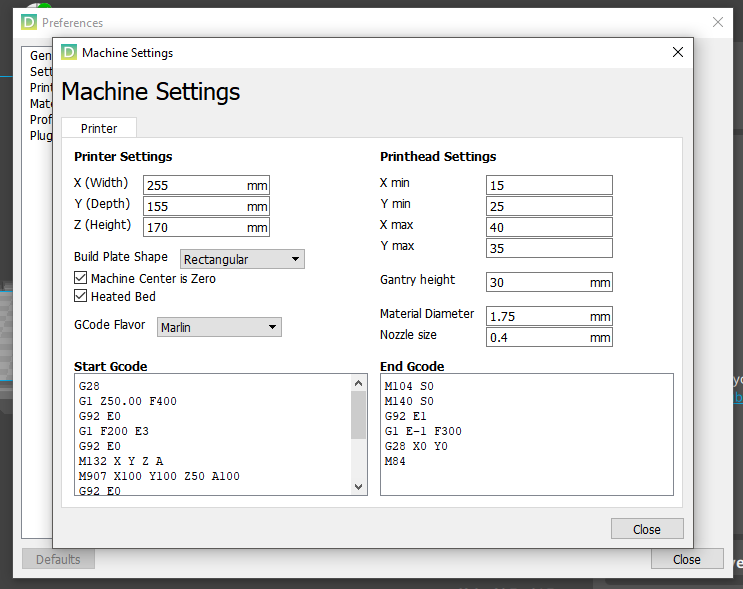Screen dimensions: 743x589
Task: Toggle the Heated Bed checkbox
Action: click(x=81, y=296)
